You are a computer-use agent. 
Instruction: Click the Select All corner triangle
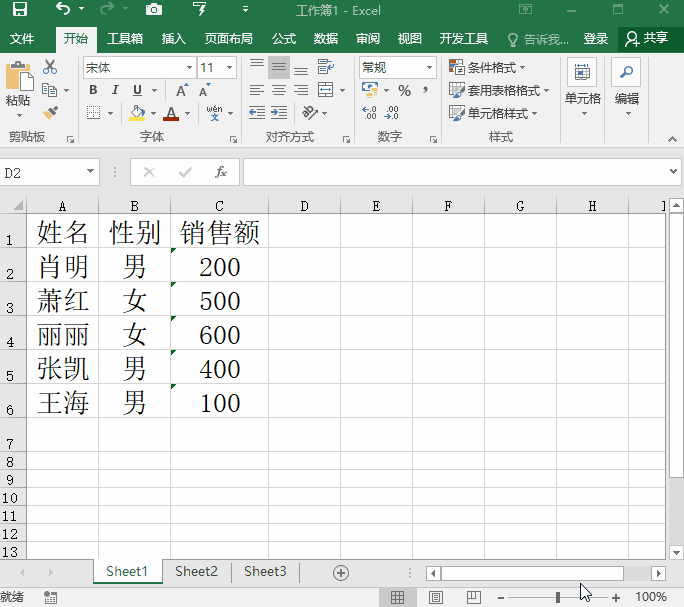point(17,205)
